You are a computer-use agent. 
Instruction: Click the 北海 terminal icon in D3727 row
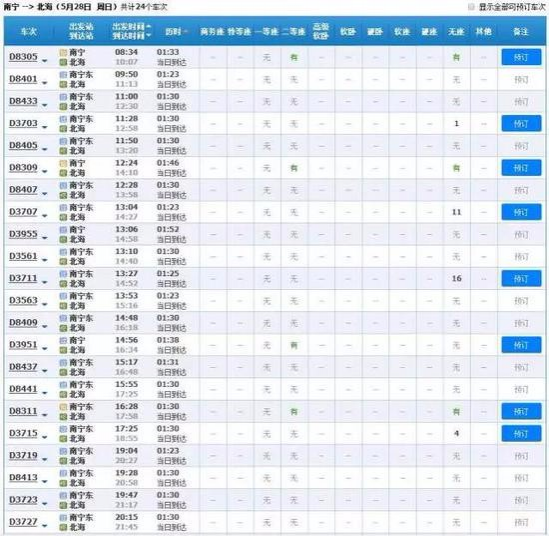pos(63,527)
